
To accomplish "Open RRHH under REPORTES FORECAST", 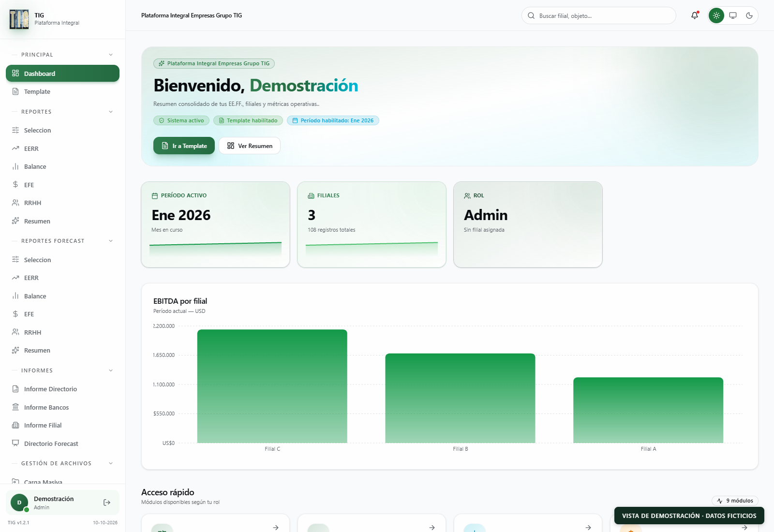I will tap(62, 333).
